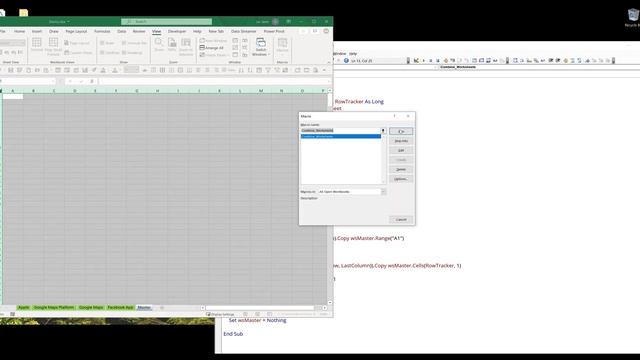Click Cancel in Macro dialog
Screen dimensions: 640x360
click(x=401, y=220)
